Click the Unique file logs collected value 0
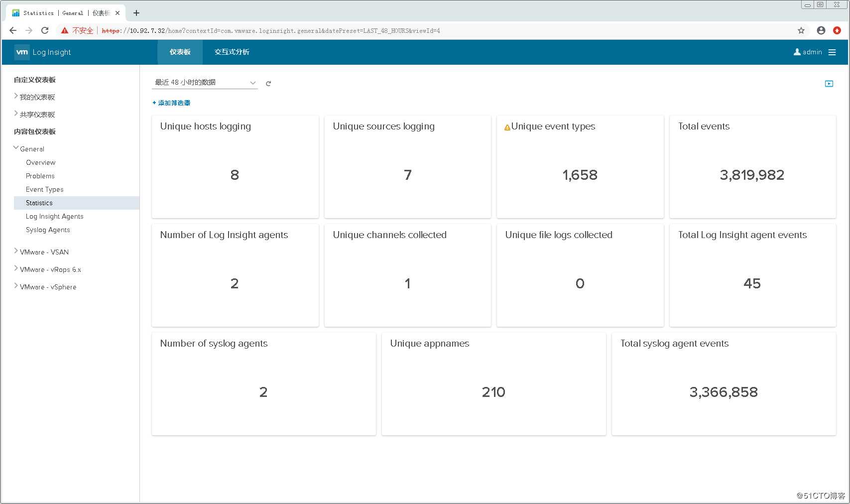Screen dimensions: 850x504 [580, 283]
